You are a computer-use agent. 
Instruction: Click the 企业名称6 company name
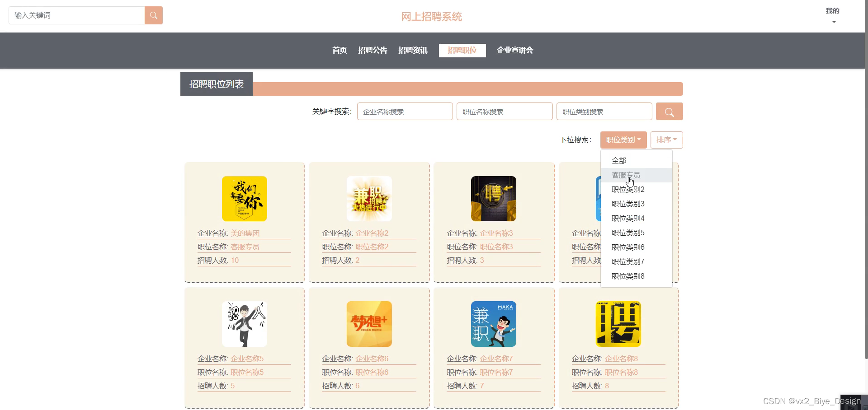(372, 359)
